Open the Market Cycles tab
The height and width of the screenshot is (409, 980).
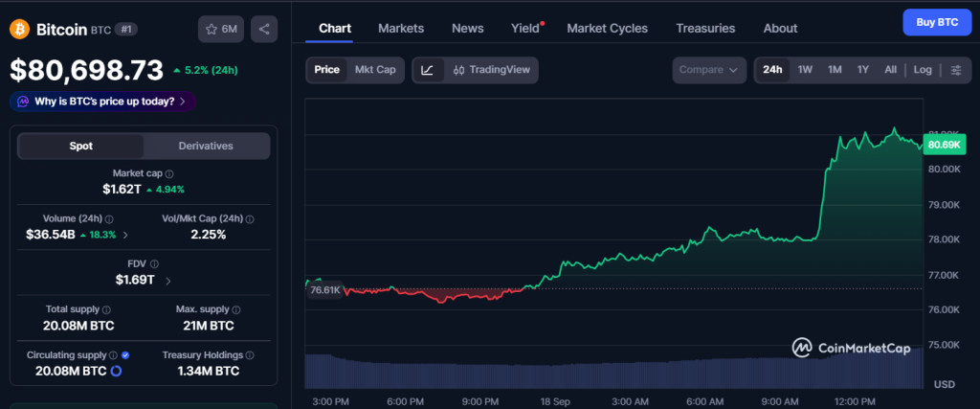coord(608,28)
